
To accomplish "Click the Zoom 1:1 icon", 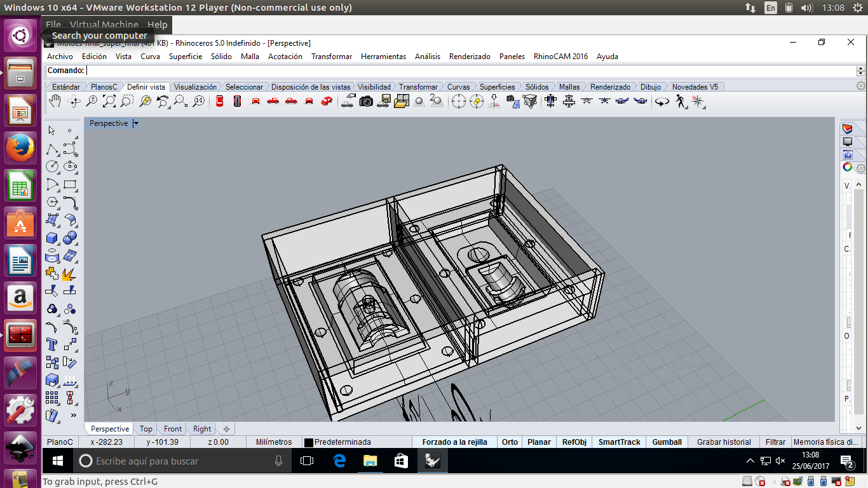I will (x=199, y=101).
